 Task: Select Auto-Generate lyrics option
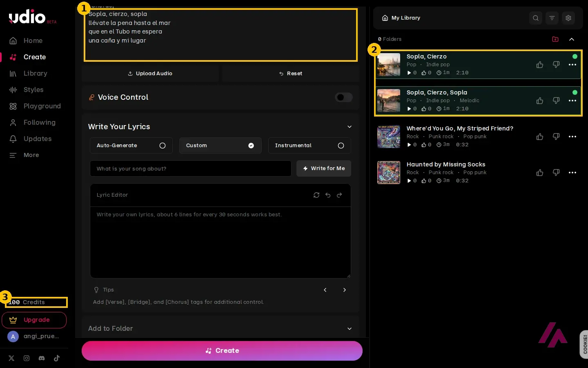tap(131, 146)
